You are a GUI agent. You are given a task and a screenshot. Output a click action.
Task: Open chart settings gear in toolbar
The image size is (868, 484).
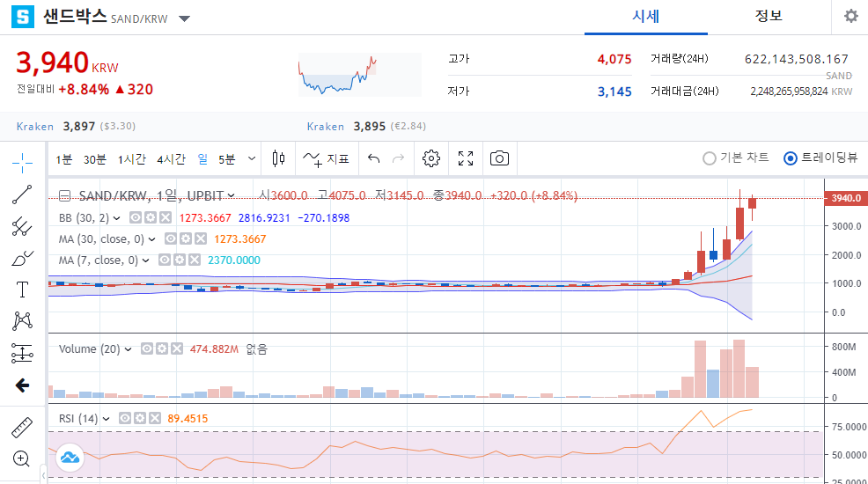[431, 158]
